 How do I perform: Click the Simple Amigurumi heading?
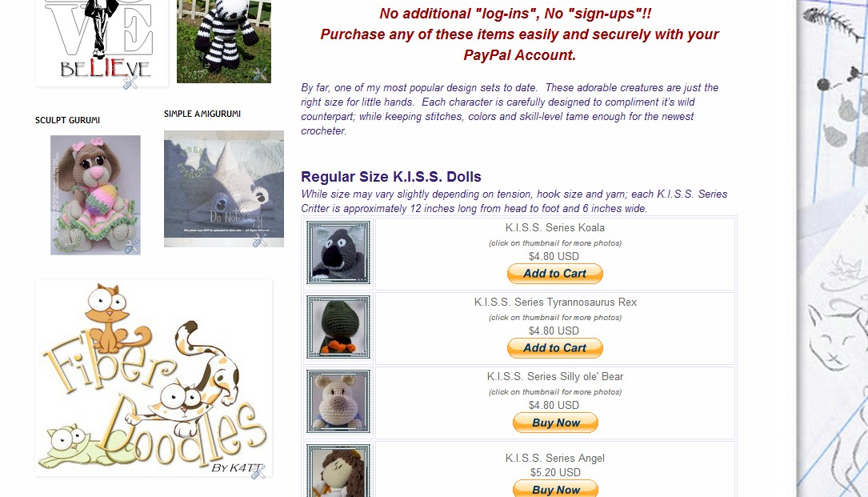202,114
